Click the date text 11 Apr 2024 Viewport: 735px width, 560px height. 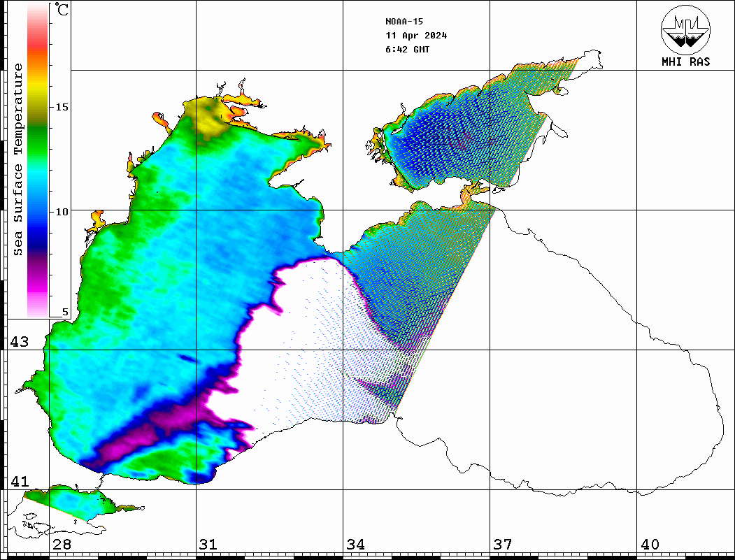point(416,36)
